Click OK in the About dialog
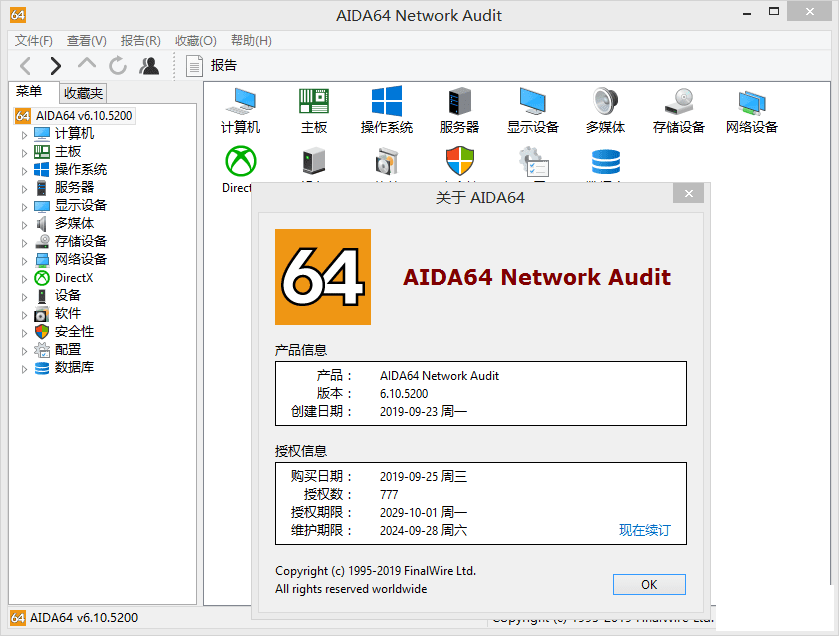839x636 pixels. click(x=649, y=585)
